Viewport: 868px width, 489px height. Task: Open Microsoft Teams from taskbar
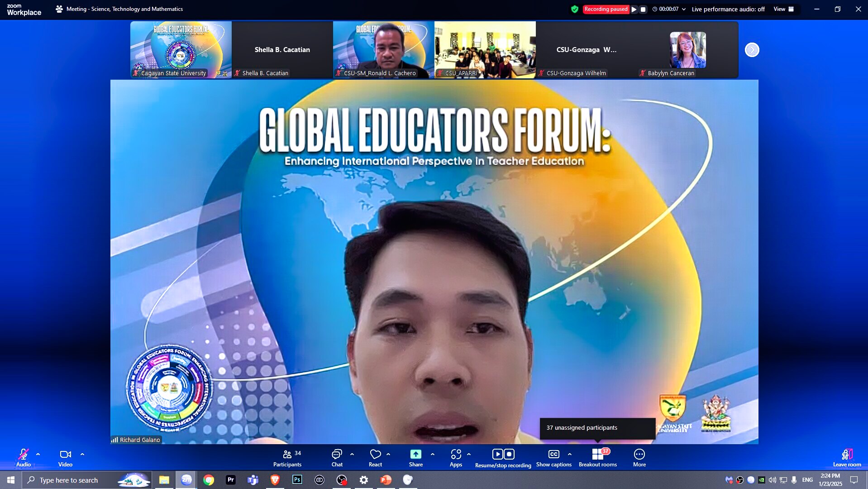253,480
